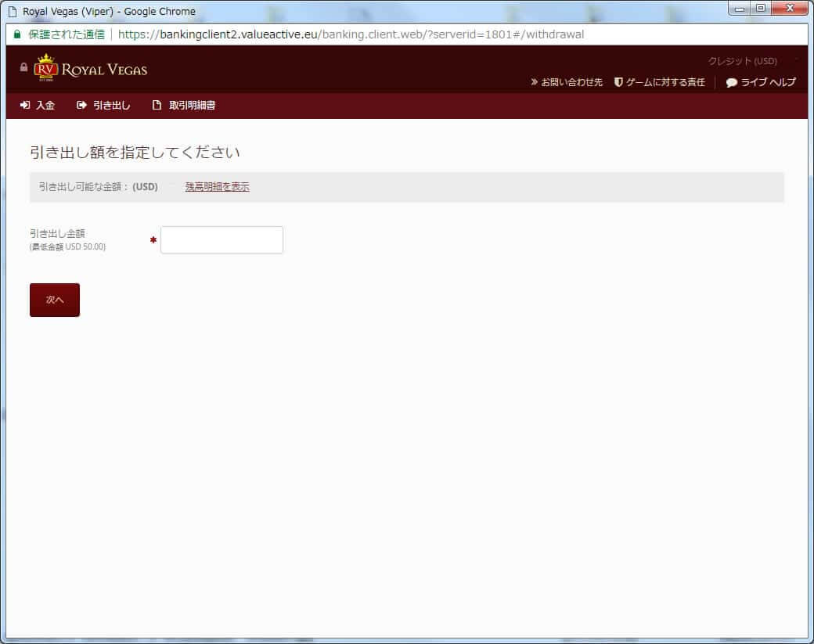The height and width of the screenshot is (644, 814).
Task: Focus the 引き出し金額 withdrawal amount field
Action: [x=222, y=240]
